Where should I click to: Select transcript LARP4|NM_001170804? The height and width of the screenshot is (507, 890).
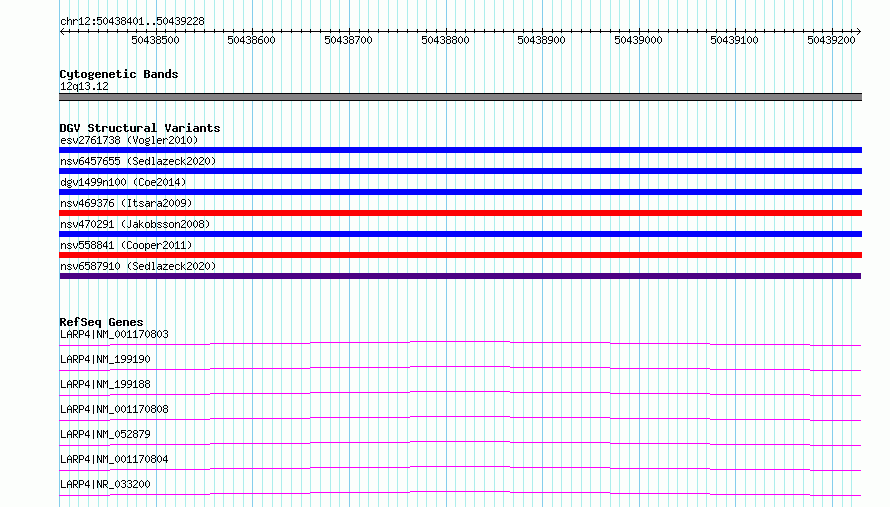[x=114, y=459]
